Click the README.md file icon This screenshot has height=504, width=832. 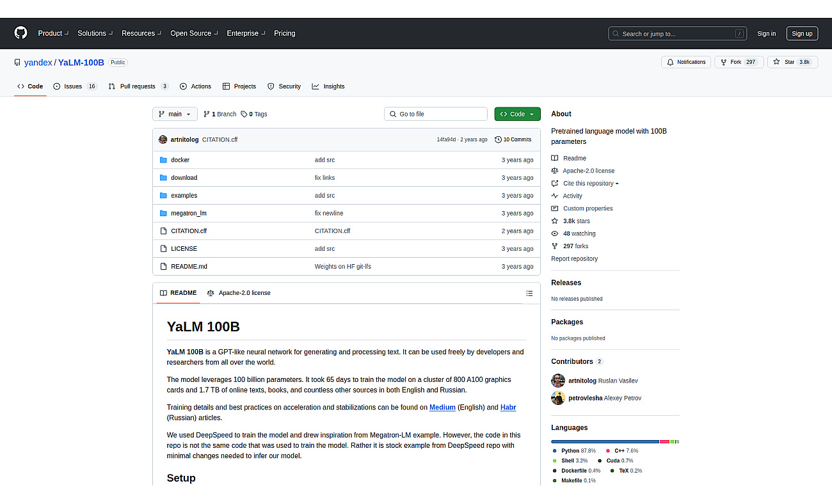click(x=163, y=267)
